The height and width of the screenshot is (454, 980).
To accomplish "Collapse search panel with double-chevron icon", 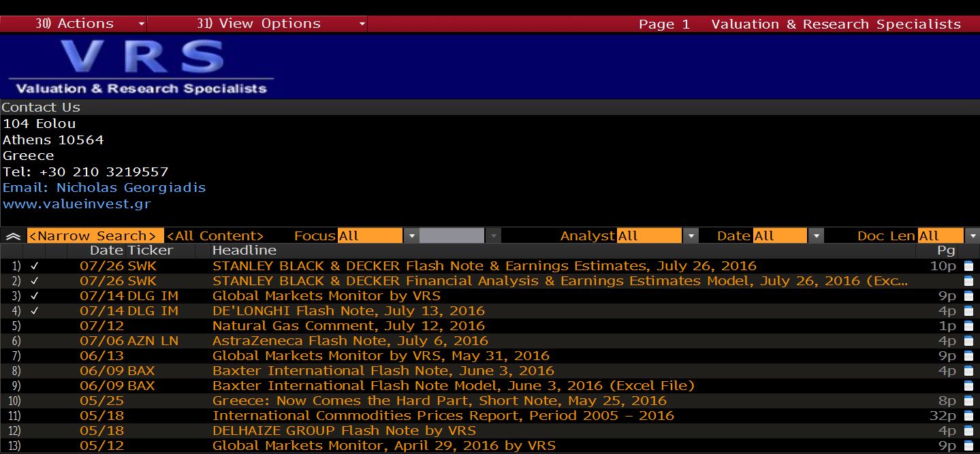I will (x=13, y=236).
